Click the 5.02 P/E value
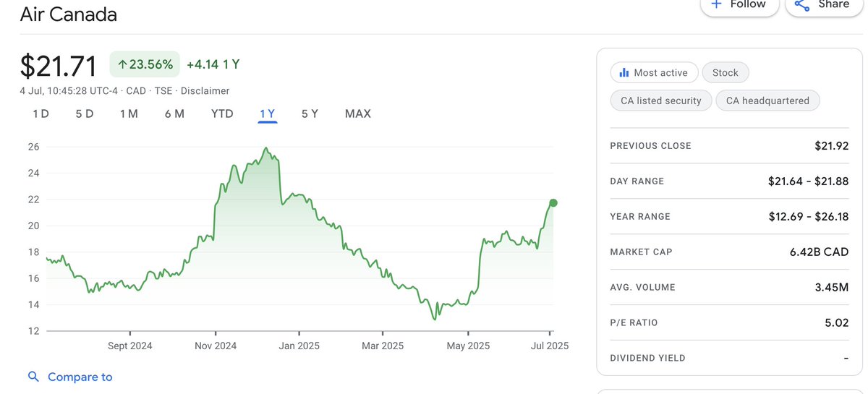868x394 pixels. click(x=837, y=323)
